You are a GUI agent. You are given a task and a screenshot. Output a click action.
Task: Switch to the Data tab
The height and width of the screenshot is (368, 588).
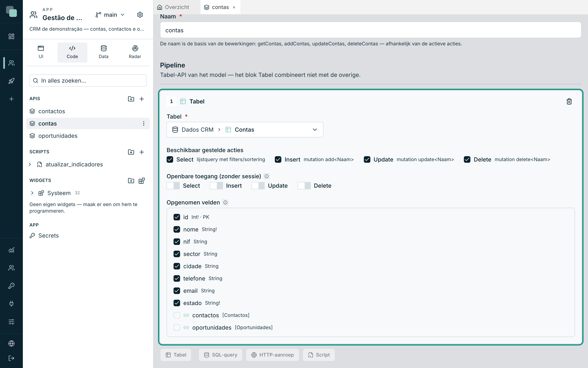[x=104, y=52]
